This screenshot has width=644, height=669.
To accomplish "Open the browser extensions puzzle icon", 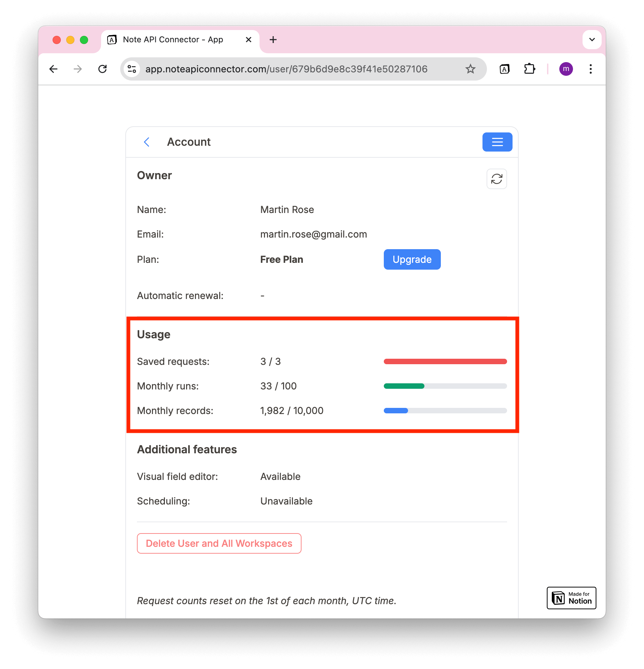I will [530, 69].
